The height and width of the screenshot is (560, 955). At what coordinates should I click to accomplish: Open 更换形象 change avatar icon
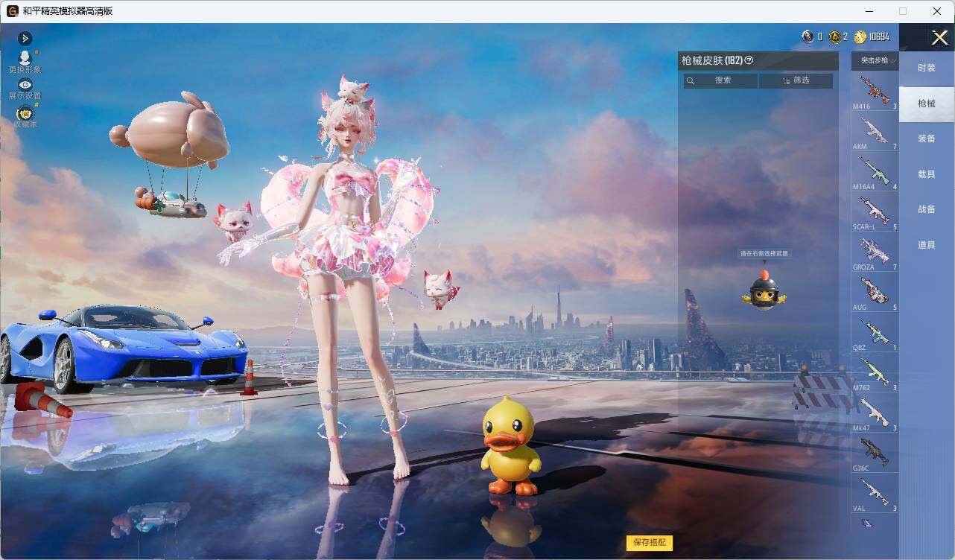click(x=25, y=62)
